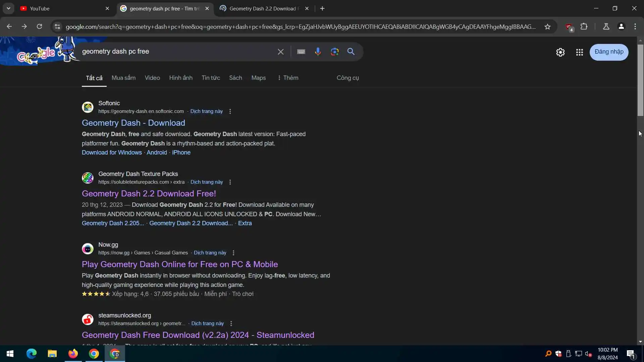This screenshot has height=362, width=644.
Task: Click the on-screen keyboard icon in search box
Action: 301,52
